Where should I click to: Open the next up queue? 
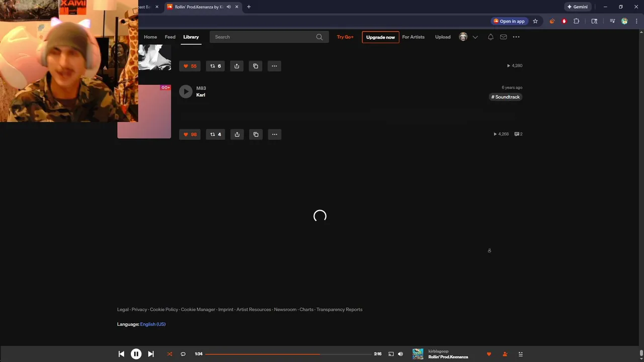point(521,354)
